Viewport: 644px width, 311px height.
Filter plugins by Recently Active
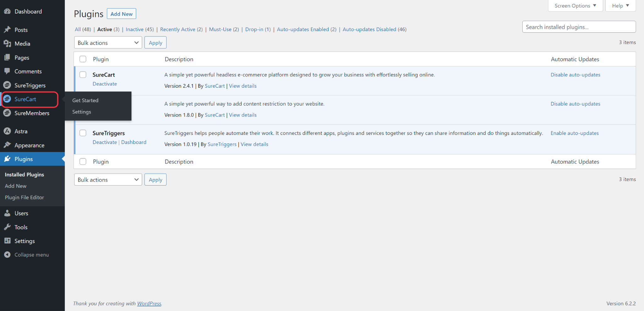(181, 29)
